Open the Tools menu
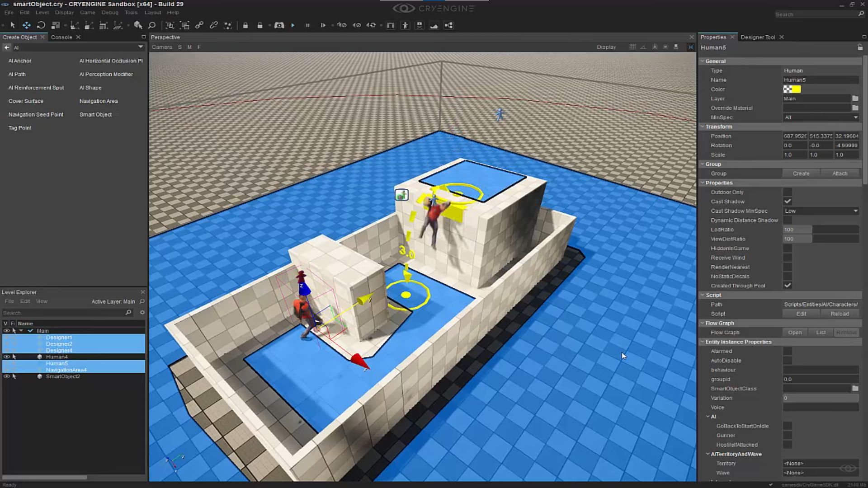 tap(131, 13)
